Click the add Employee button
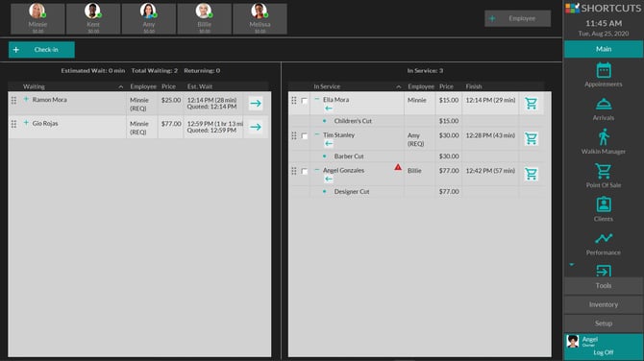This screenshot has height=361, width=644. tap(517, 18)
